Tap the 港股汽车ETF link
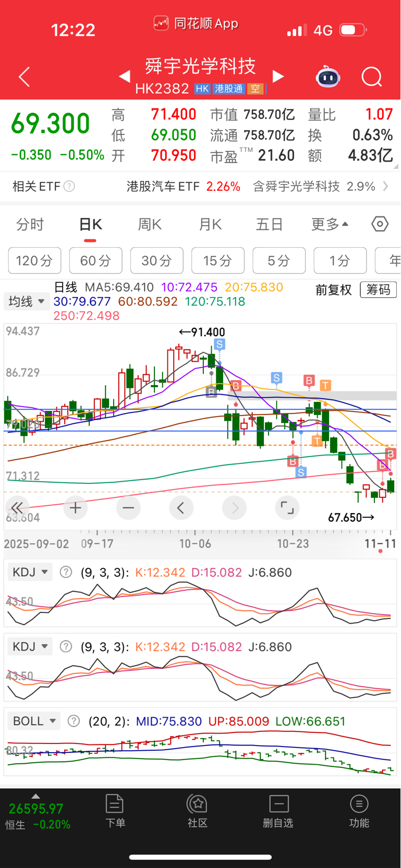This screenshot has height=868, width=401. [x=163, y=186]
